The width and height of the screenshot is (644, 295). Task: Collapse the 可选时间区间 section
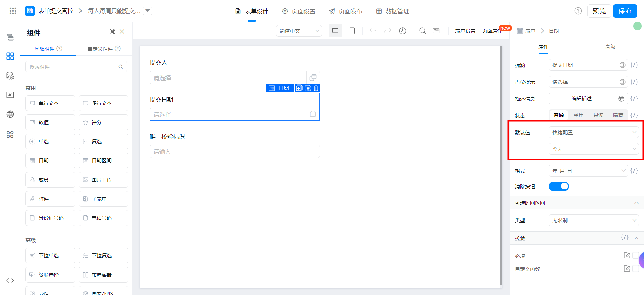pyautogui.click(x=636, y=203)
